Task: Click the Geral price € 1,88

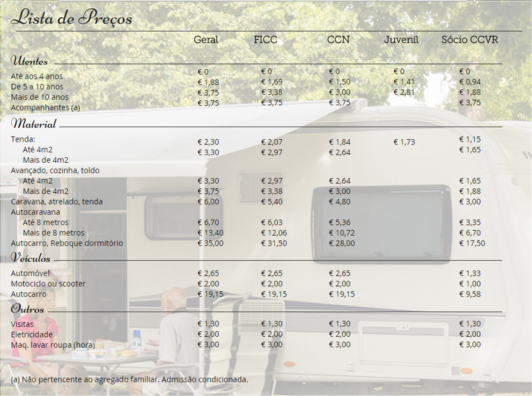Action: 208,82
